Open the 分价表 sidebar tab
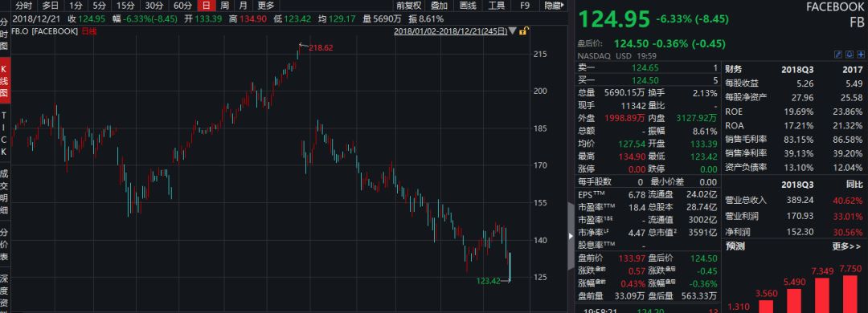 pyautogui.click(x=5, y=246)
